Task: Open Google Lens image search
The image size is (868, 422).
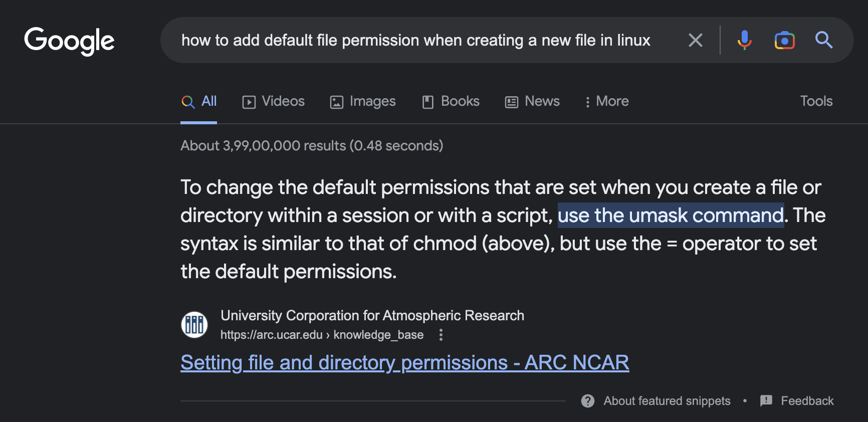Action: pos(784,41)
